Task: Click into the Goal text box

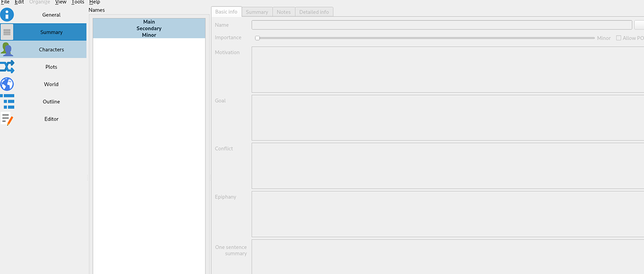Action: (448, 118)
